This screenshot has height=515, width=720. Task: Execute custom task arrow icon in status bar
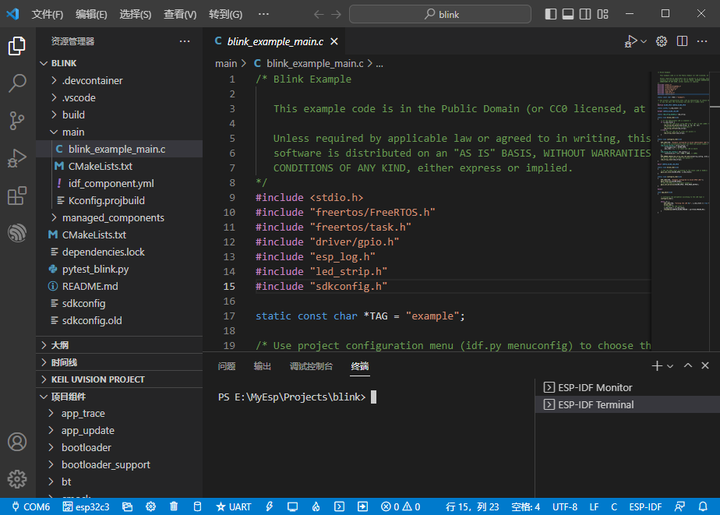pos(363,507)
